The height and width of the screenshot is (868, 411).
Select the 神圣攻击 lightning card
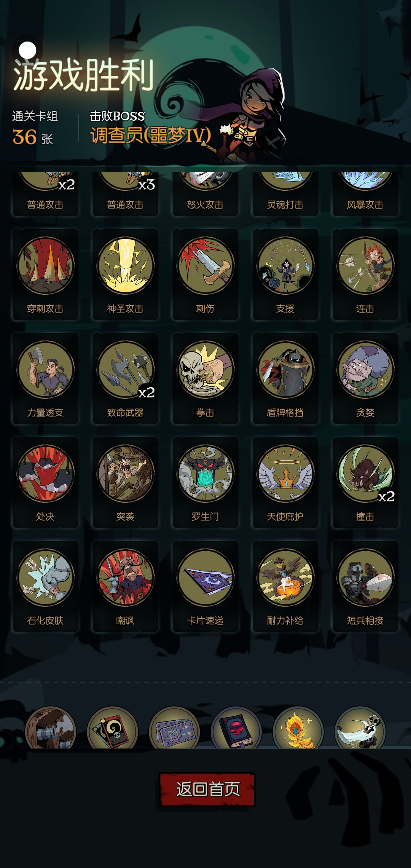(125, 275)
